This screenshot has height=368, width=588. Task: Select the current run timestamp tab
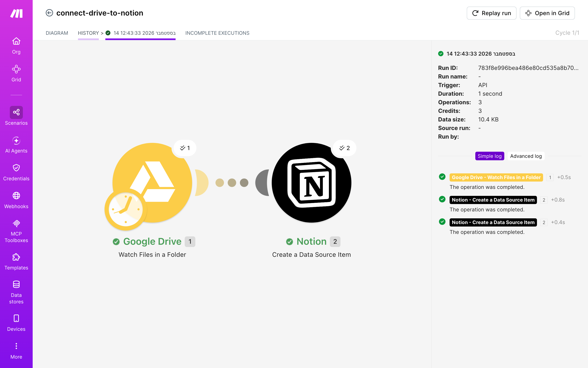pyautogui.click(x=140, y=33)
